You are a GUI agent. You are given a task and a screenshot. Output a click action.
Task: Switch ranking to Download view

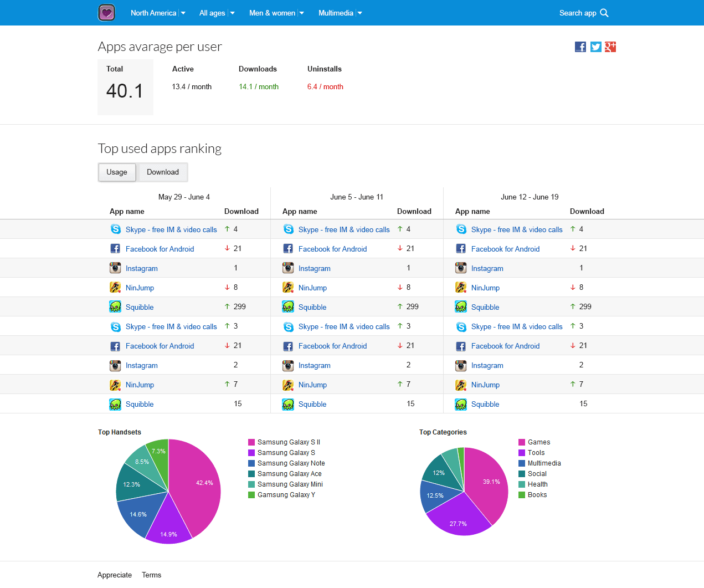[x=163, y=172]
